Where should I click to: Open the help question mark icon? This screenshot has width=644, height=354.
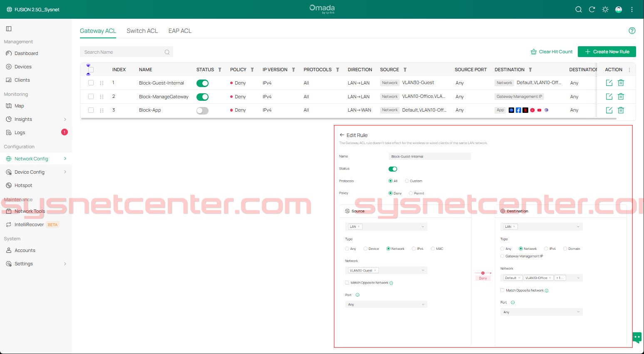(x=632, y=30)
